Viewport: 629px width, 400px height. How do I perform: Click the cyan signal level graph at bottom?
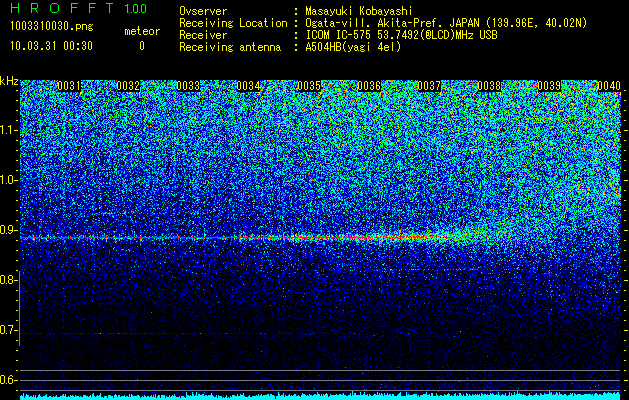[x=320, y=396]
